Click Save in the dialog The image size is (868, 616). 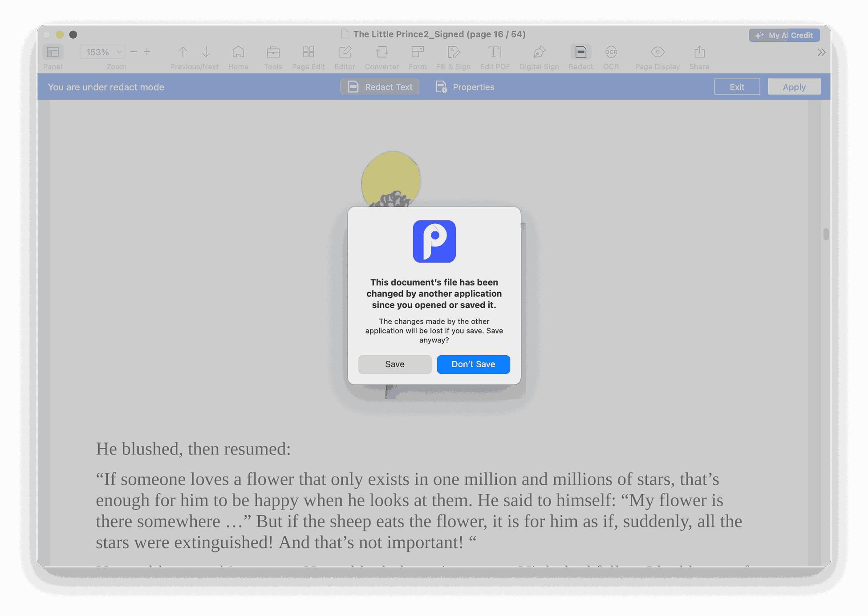(x=395, y=364)
